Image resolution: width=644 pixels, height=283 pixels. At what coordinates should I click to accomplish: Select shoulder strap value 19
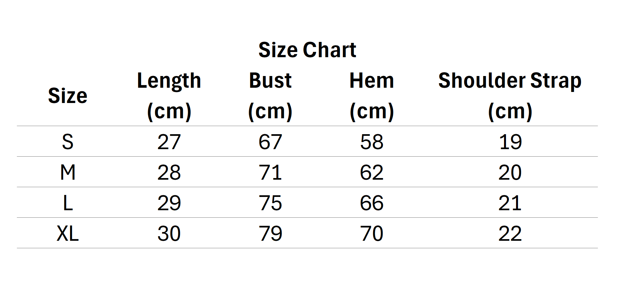point(510,142)
